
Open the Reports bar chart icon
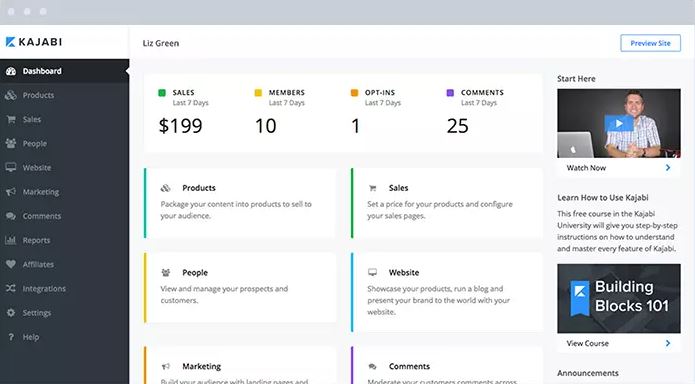point(11,240)
